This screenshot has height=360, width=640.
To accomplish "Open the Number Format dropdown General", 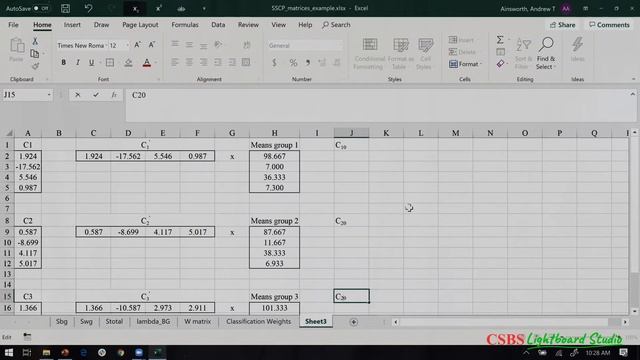I will coord(304,45).
